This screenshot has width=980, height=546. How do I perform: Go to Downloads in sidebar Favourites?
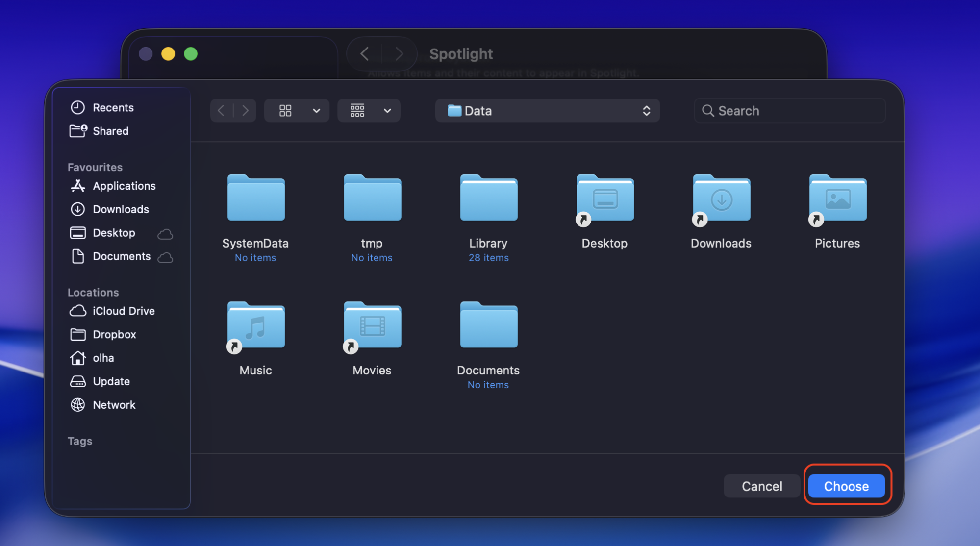tap(110, 209)
